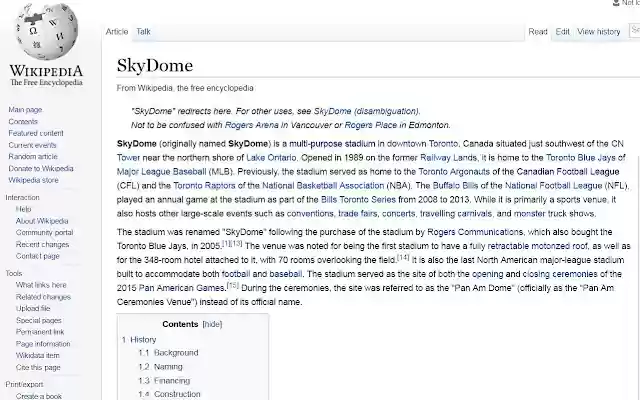Open Contents link in sidebar
The image size is (640, 400).
coord(23,121)
